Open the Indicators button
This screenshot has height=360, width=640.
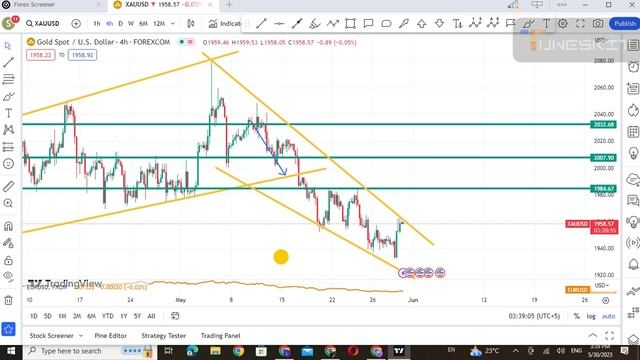[225, 24]
